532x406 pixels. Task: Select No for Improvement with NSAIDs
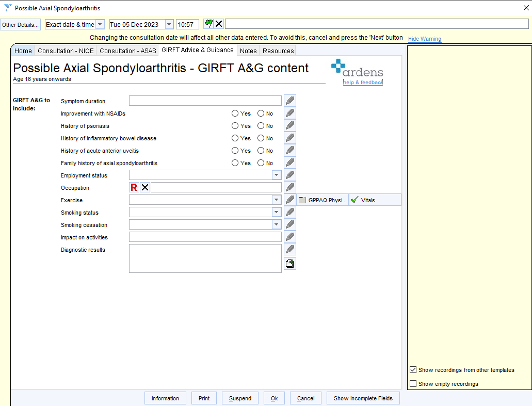(261, 113)
